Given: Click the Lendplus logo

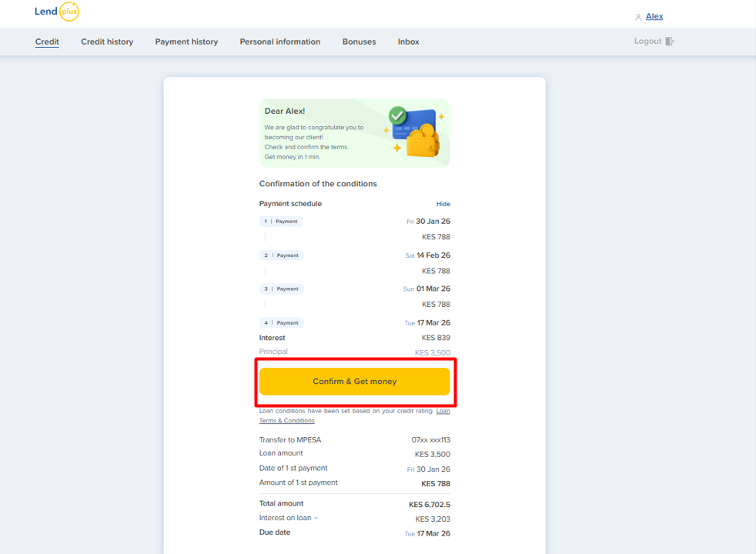Looking at the screenshot, I should click(x=57, y=12).
